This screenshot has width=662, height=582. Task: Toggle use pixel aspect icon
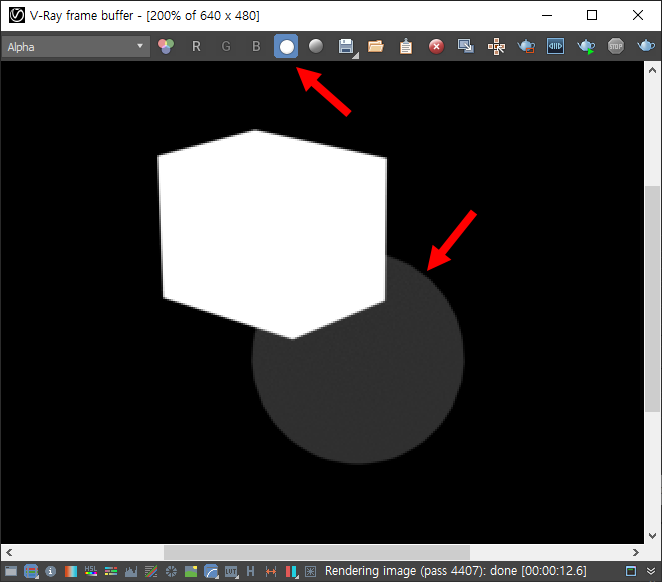coord(271,571)
